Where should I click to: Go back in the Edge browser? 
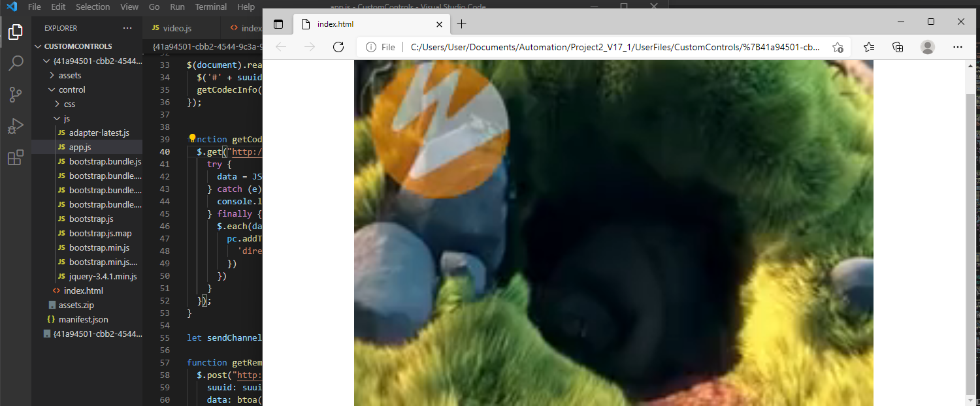(281, 47)
